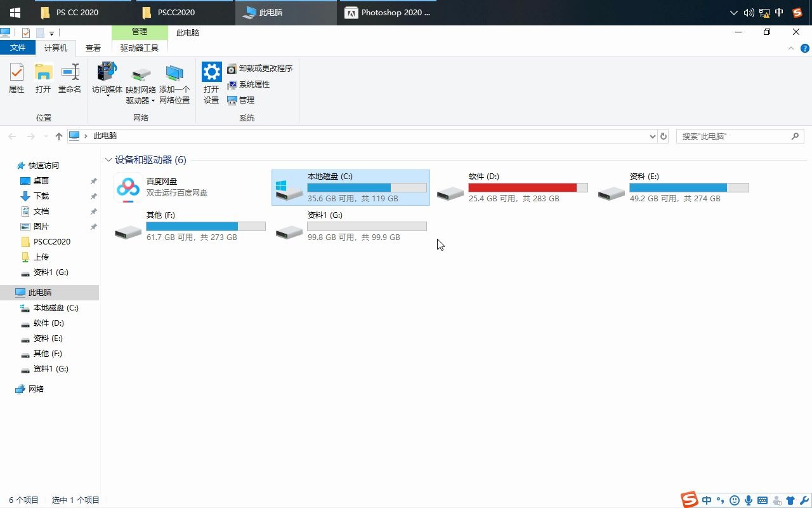Click 管理 manage in the system group

[240, 100]
